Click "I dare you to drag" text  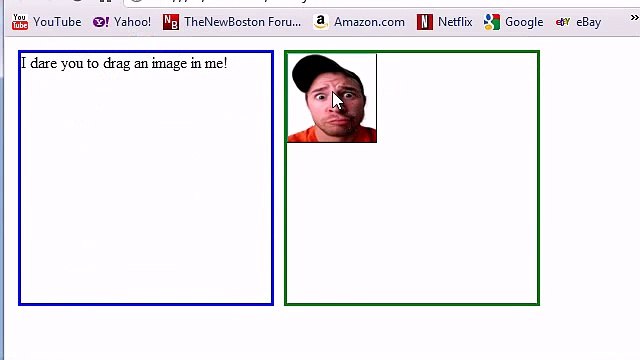(x=76, y=63)
